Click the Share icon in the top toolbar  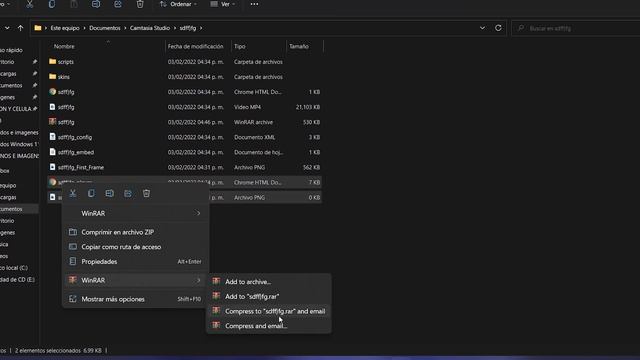click(118, 4)
